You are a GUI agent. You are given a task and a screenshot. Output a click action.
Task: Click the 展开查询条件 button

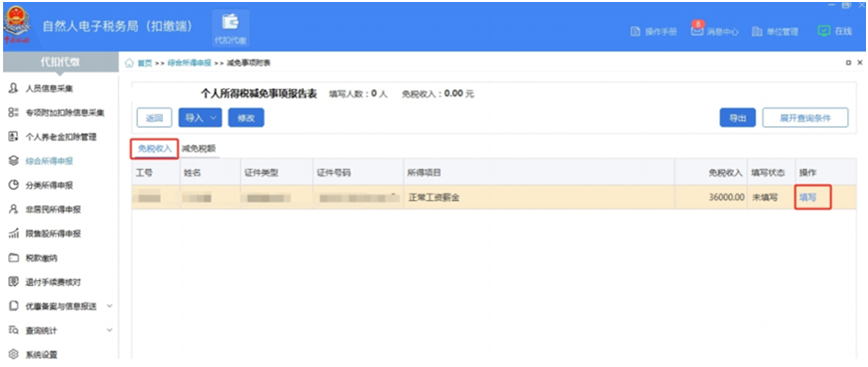coord(805,118)
